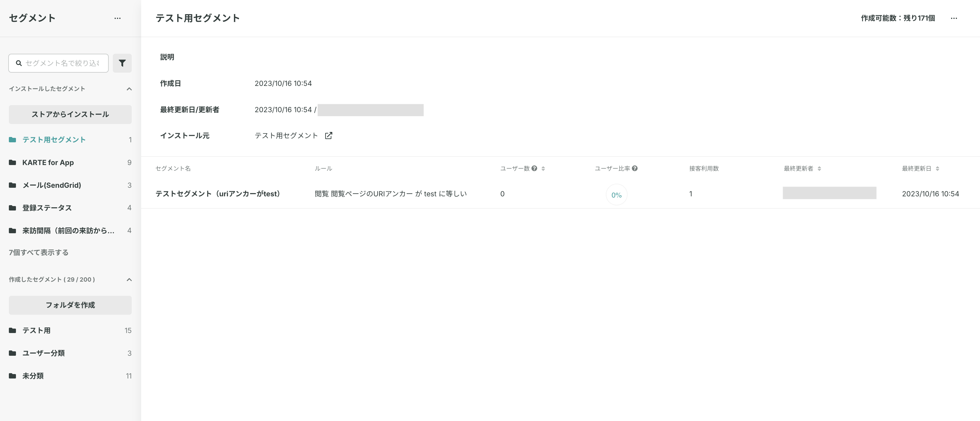Select ユーザー分類 folder

[x=70, y=353]
